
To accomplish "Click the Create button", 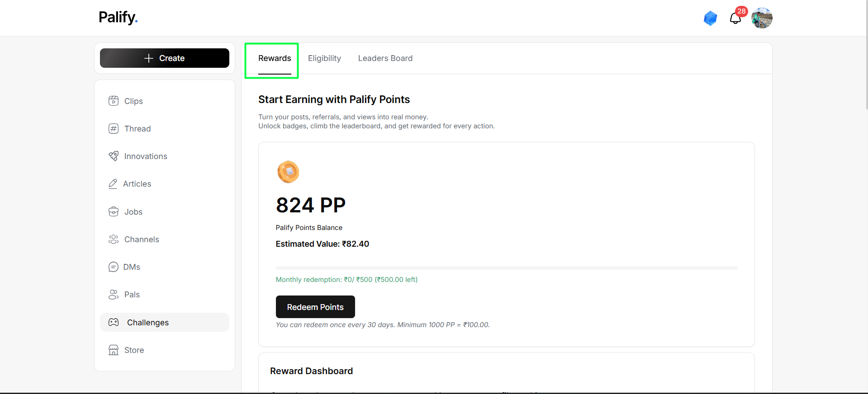I will (165, 58).
